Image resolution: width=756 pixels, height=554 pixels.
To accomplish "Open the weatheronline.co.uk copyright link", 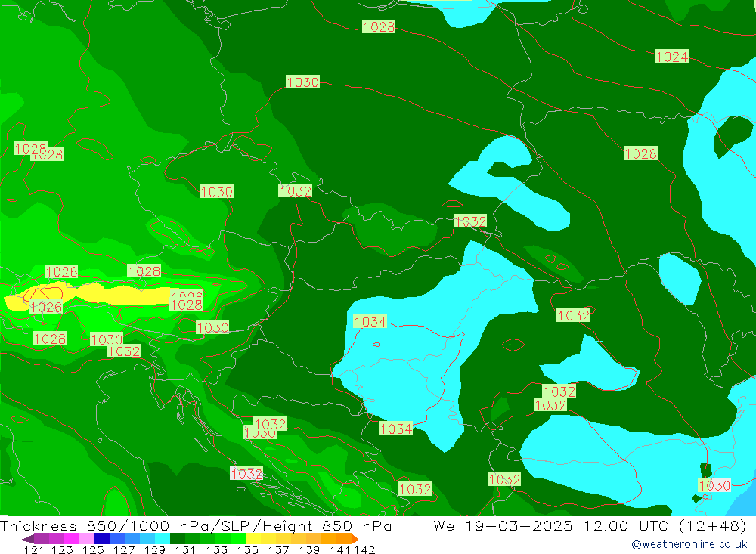I will (x=689, y=544).
